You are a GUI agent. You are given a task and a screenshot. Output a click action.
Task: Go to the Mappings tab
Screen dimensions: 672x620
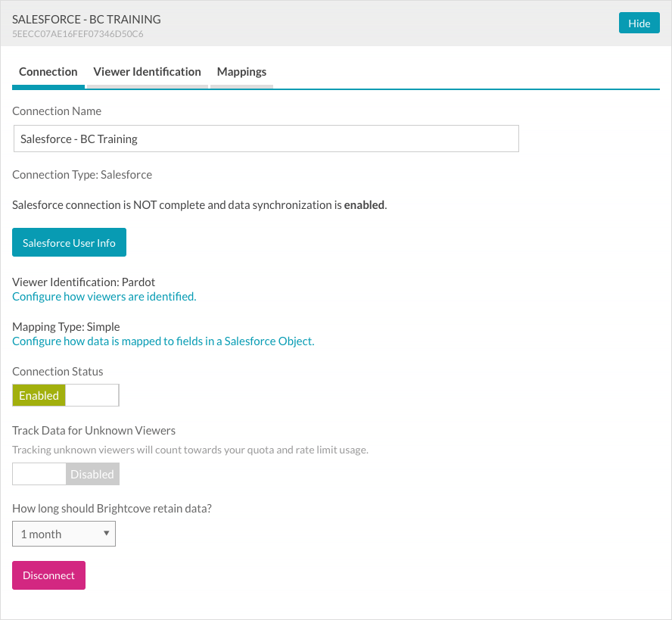[x=241, y=72]
